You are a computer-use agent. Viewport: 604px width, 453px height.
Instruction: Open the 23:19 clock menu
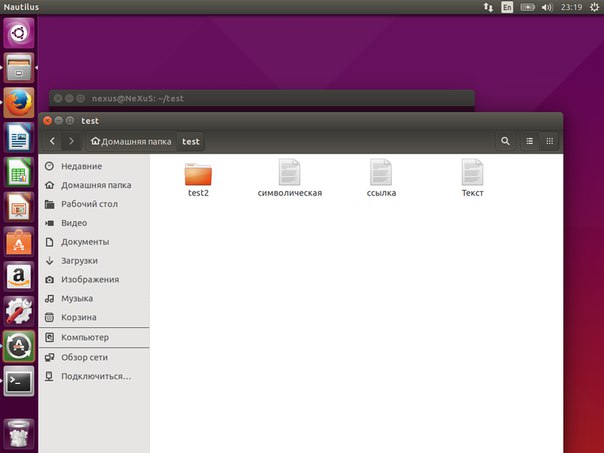tap(571, 7)
